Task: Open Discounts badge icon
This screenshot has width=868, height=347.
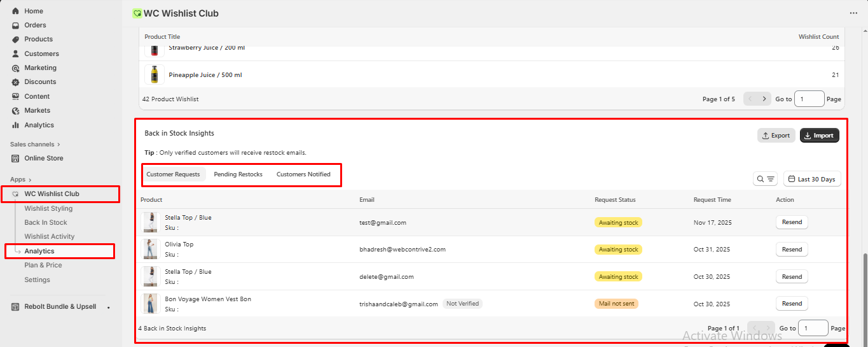Action: tap(15, 82)
